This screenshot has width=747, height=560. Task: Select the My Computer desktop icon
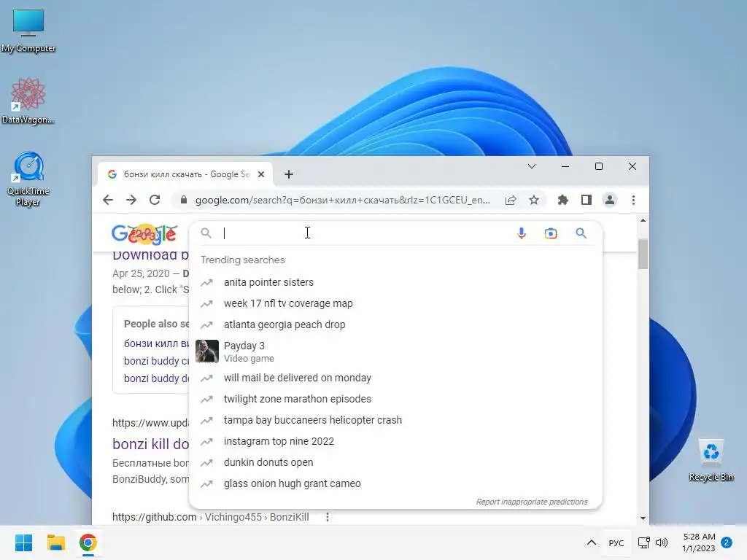(x=28, y=31)
